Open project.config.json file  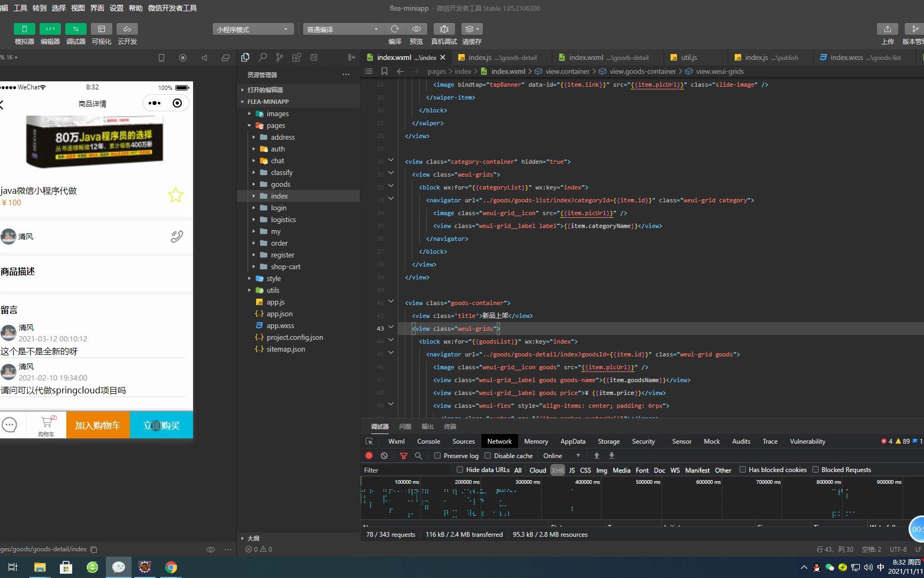point(295,337)
